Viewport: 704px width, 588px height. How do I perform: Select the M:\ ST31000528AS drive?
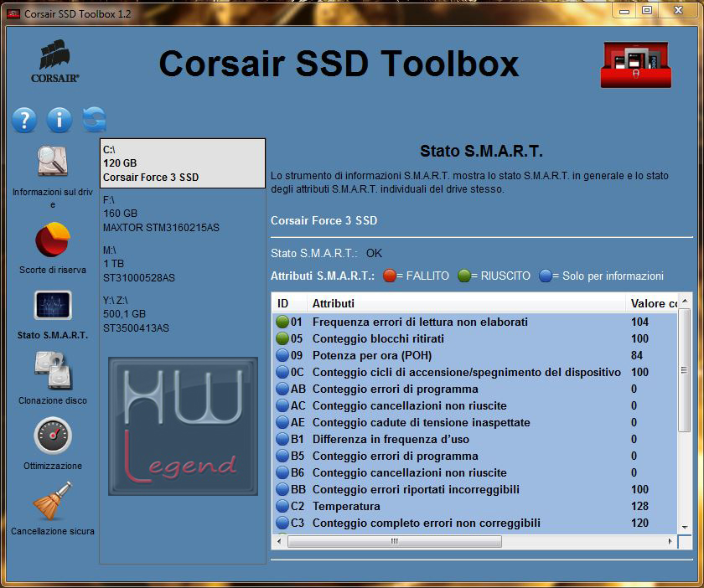183,264
